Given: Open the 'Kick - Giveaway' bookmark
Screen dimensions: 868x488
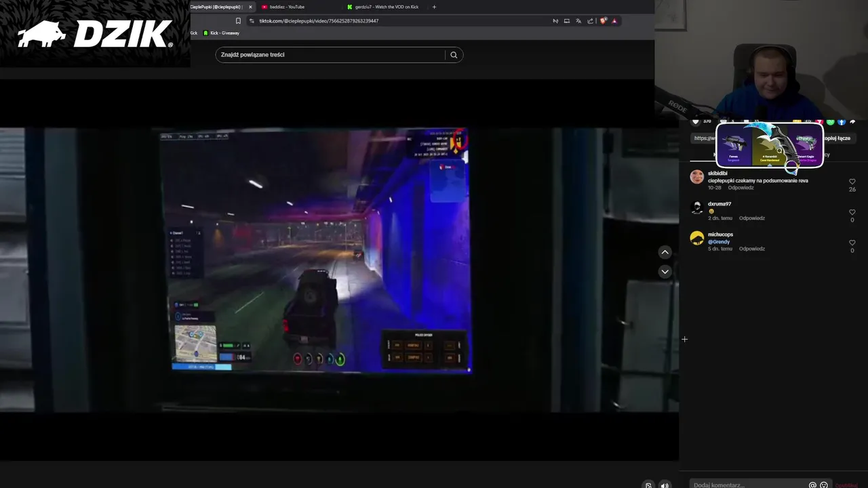Looking at the screenshot, I should (x=221, y=33).
